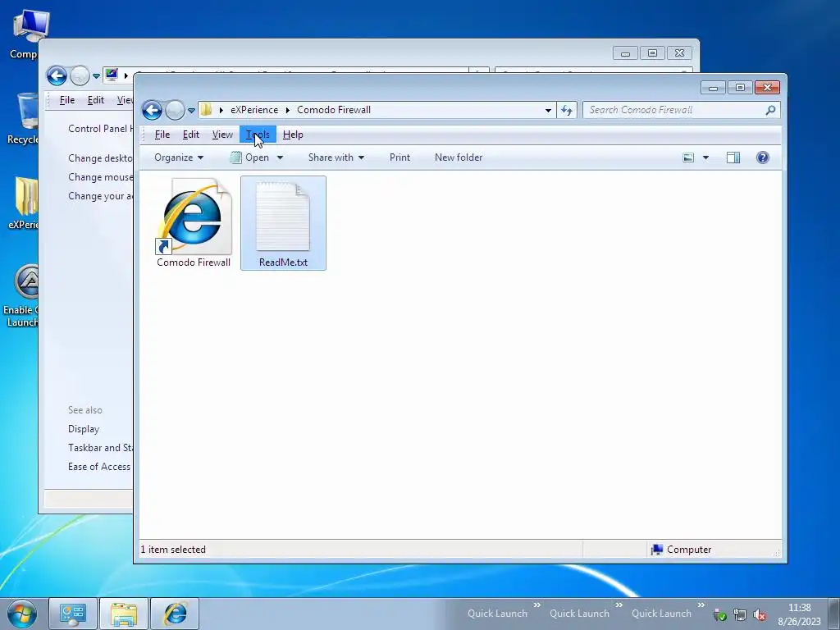
Task: Click Open button on the command bar
Action: click(x=250, y=157)
